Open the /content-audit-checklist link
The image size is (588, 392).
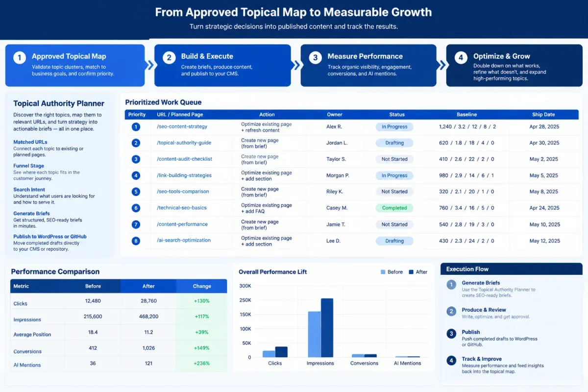point(185,159)
